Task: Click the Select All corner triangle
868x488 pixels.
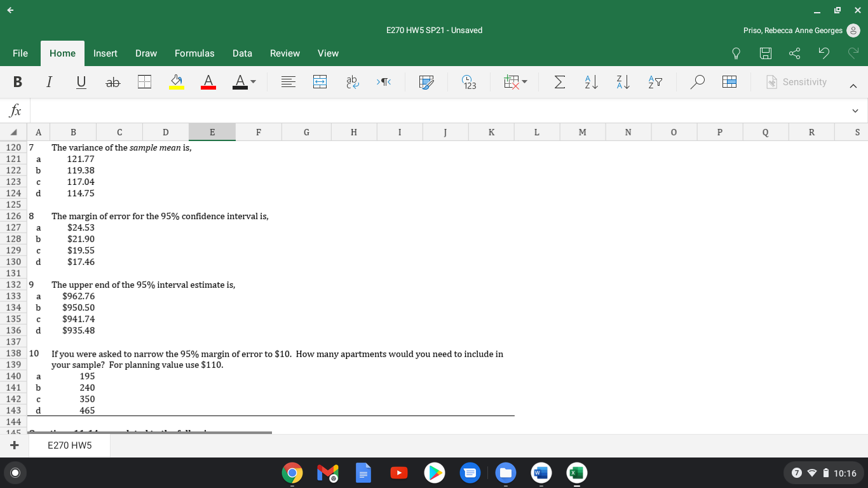Action: [14, 132]
